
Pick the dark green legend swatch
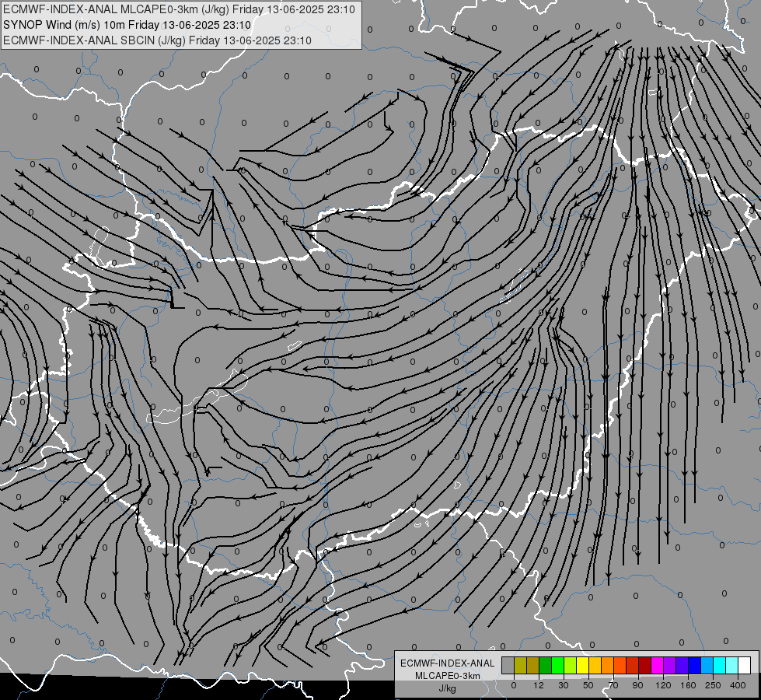tap(545, 665)
